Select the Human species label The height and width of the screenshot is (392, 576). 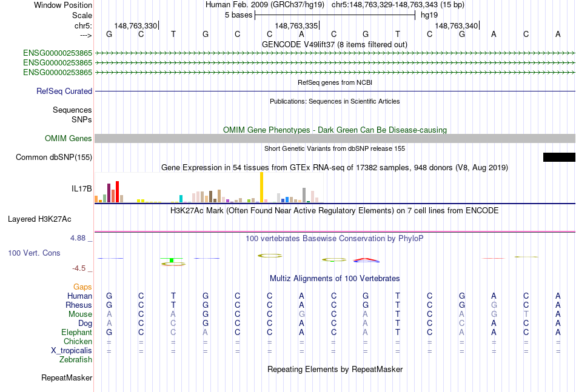click(x=79, y=296)
